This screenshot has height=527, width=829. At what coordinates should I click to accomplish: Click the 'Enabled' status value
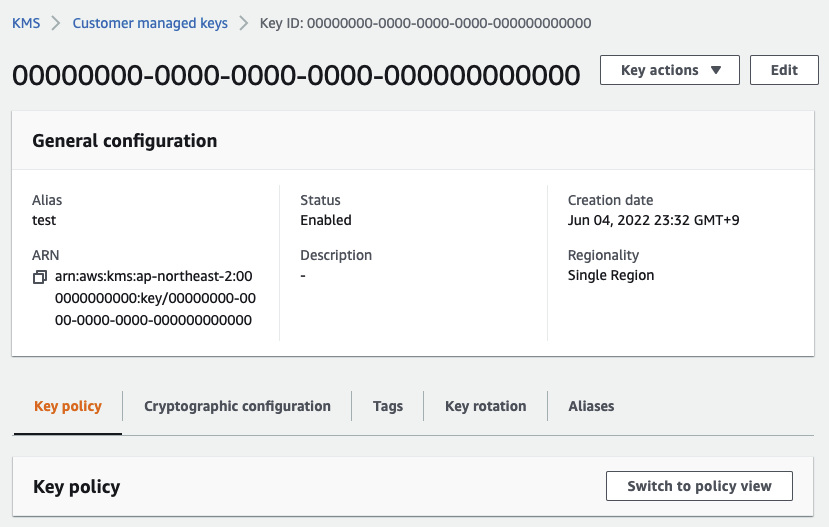[x=326, y=220]
